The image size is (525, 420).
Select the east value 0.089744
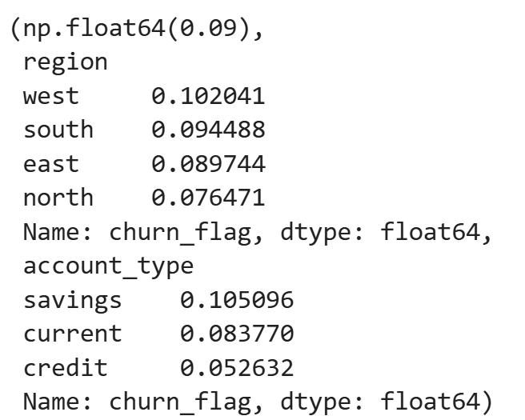click(208, 164)
